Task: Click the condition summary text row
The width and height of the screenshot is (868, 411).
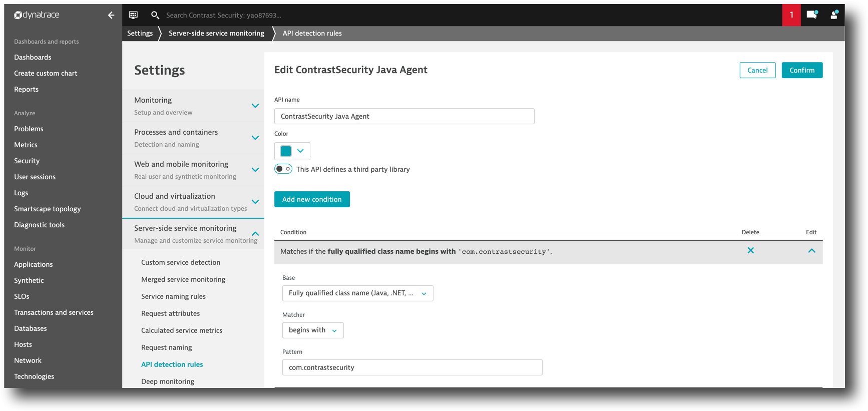Action: [x=416, y=251]
